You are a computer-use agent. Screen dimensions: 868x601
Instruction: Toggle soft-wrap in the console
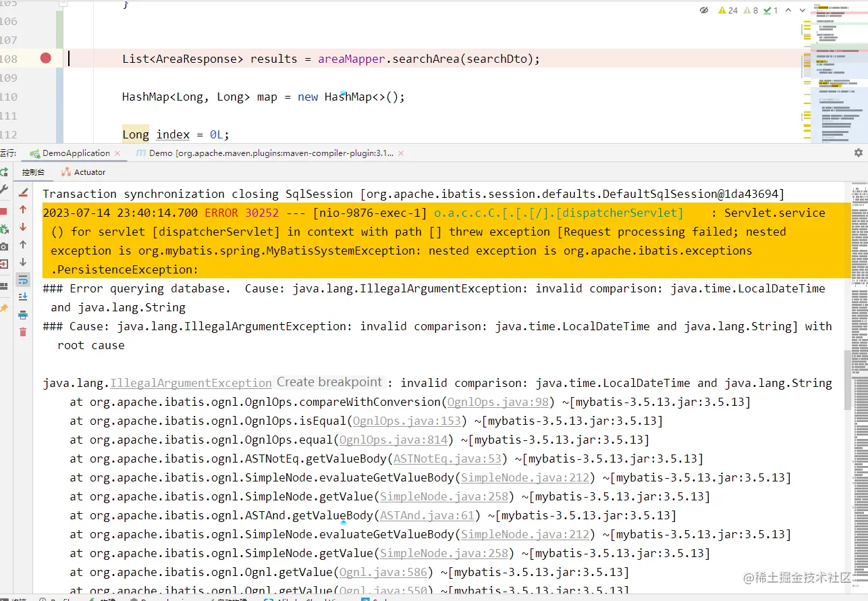coord(23,280)
